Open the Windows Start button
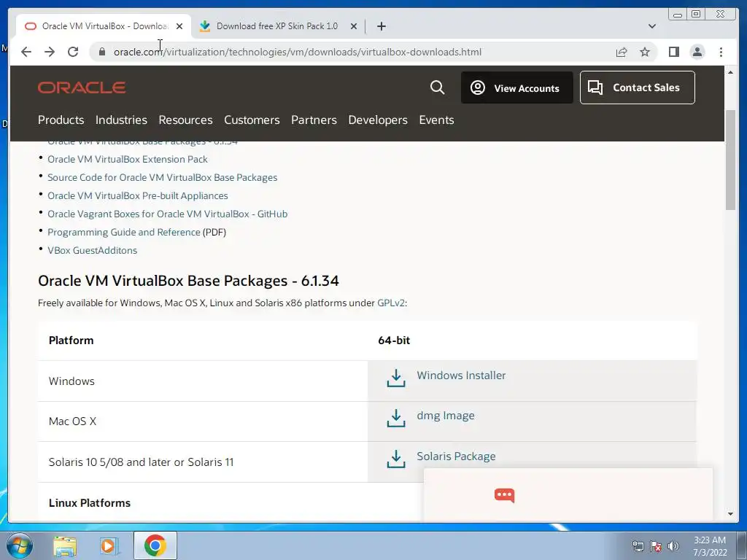Screen dimensions: 747x560 tap(20, 545)
